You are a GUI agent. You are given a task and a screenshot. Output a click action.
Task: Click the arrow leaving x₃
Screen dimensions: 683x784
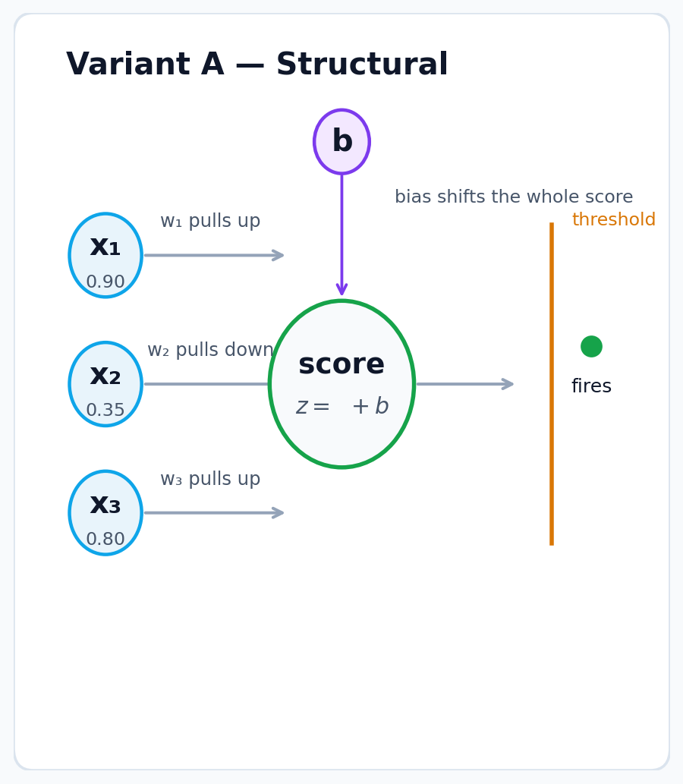tap(214, 513)
